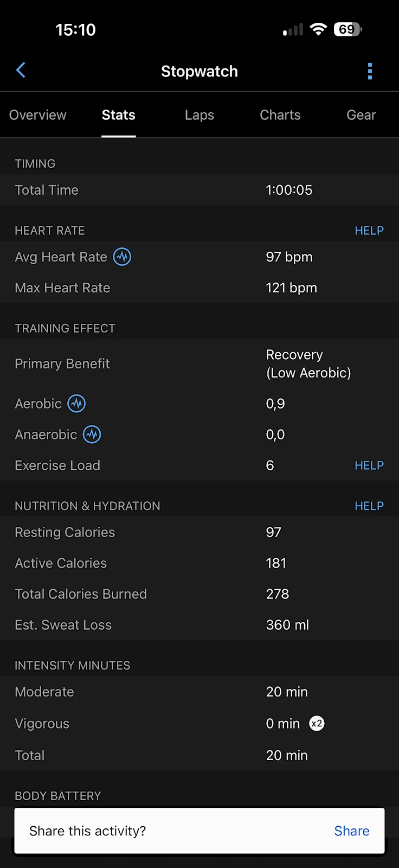399x868 pixels.
Task: Tap the x2 Vigorous multiplier badge
Action: click(317, 723)
